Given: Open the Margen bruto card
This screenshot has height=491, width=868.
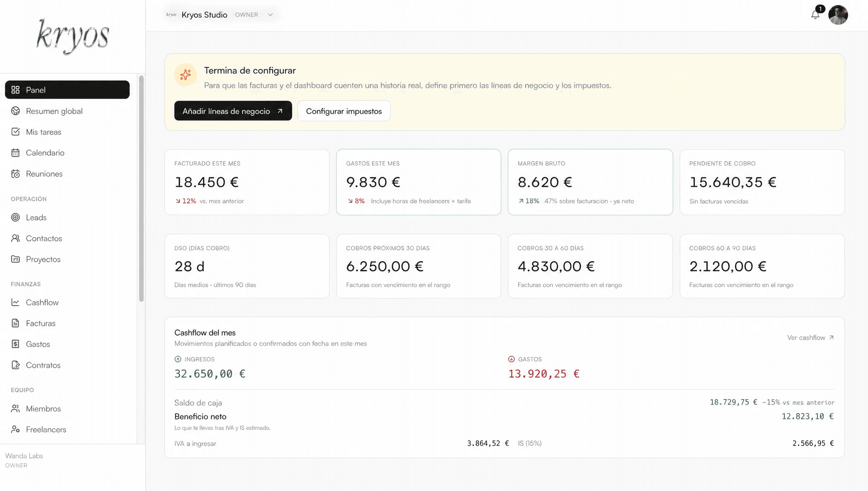Looking at the screenshot, I should pos(590,182).
